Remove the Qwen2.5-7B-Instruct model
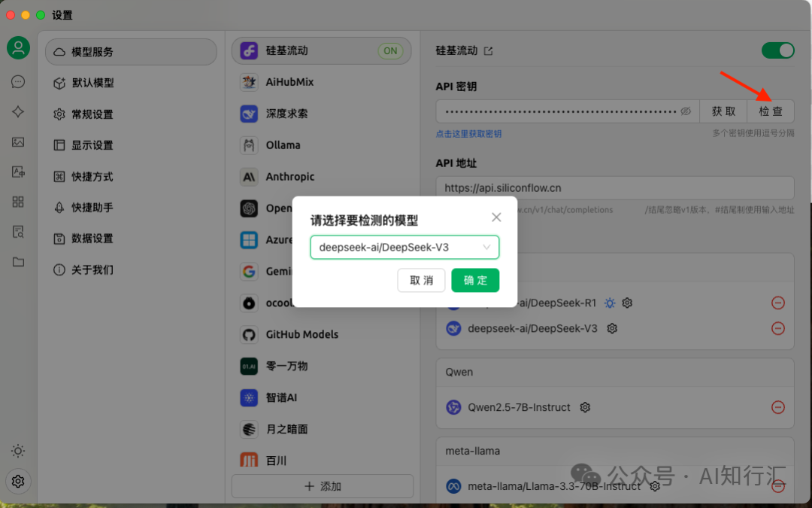The width and height of the screenshot is (812, 508). [778, 407]
